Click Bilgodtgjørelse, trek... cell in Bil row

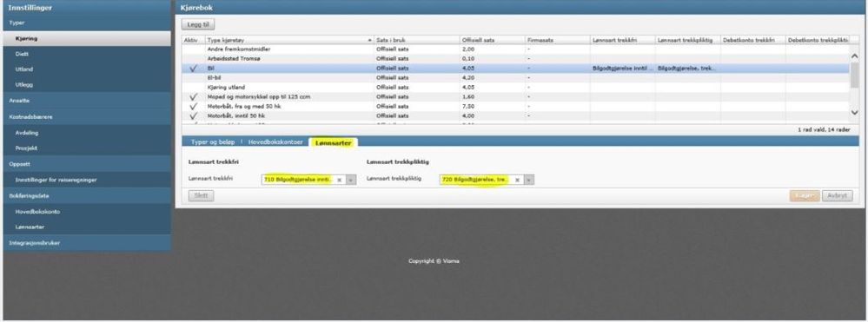click(x=688, y=69)
